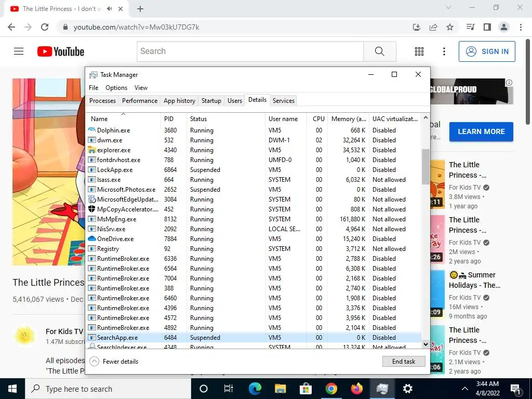Open Settings gear on the taskbar
This screenshot has width=532, height=399.
coord(407,389)
